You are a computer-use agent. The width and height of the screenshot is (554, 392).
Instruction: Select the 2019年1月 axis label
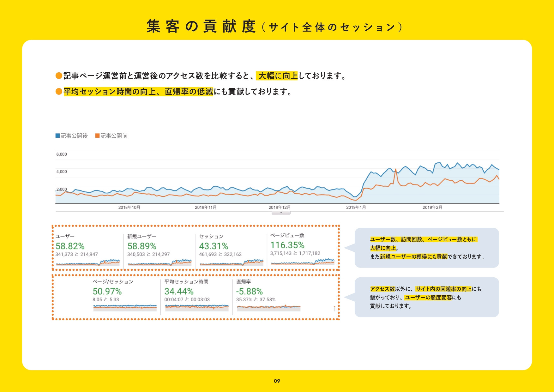pos(356,207)
